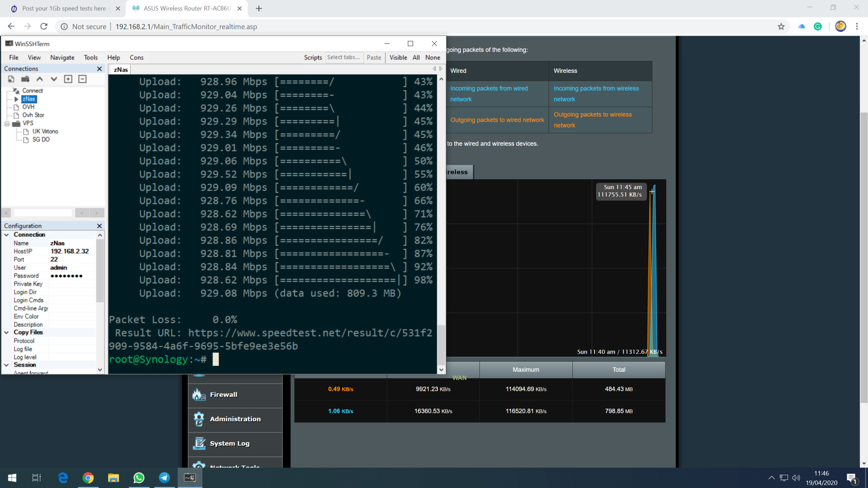This screenshot has height=488, width=868.
Task: Click the Host/IP value 192.168.2.32
Action: click(x=70, y=251)
